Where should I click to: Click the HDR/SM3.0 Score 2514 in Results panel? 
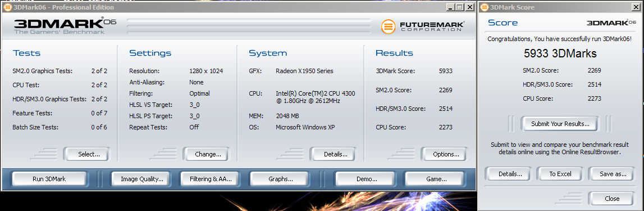pos(445,109)
